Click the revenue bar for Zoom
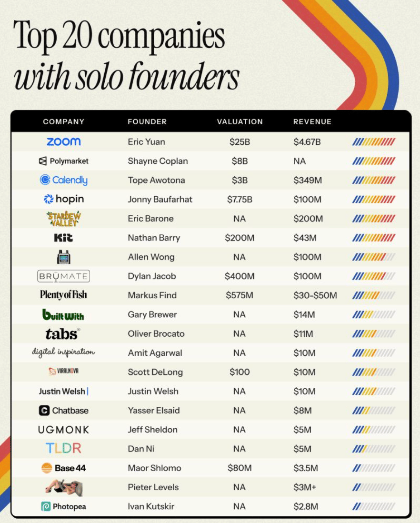Screen dimensions: 420x523 click(x=374, y=142)
